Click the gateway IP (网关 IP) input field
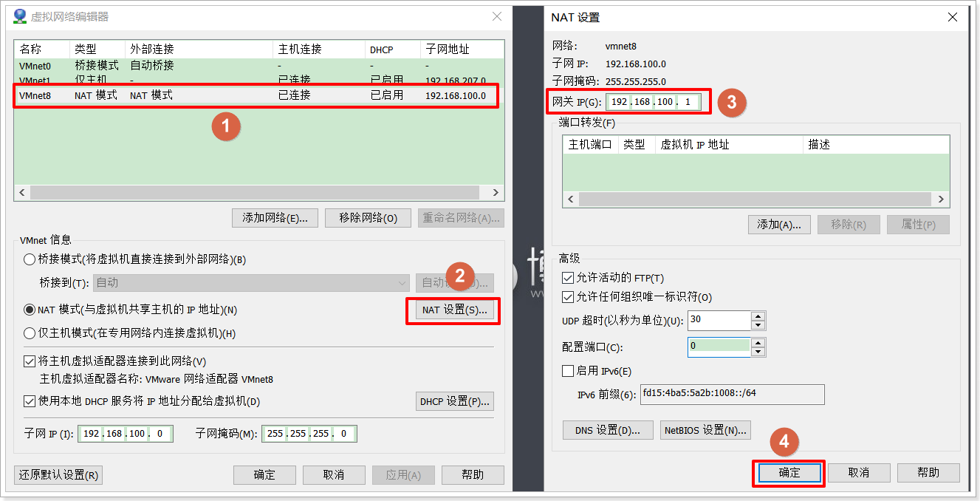 [652, 102]
